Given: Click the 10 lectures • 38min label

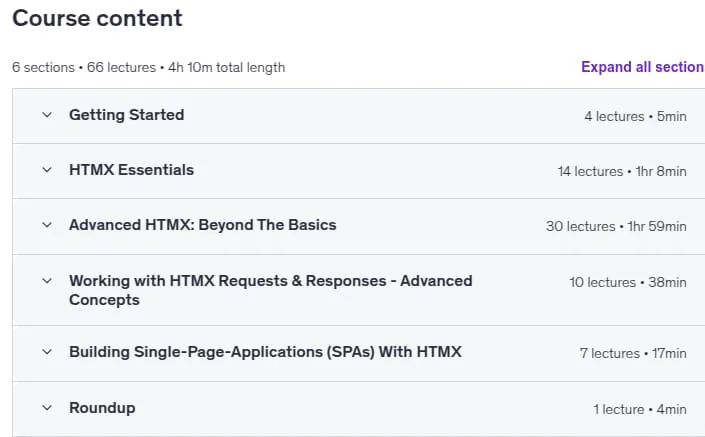Looking at the screenshot, I should point(628,282).
